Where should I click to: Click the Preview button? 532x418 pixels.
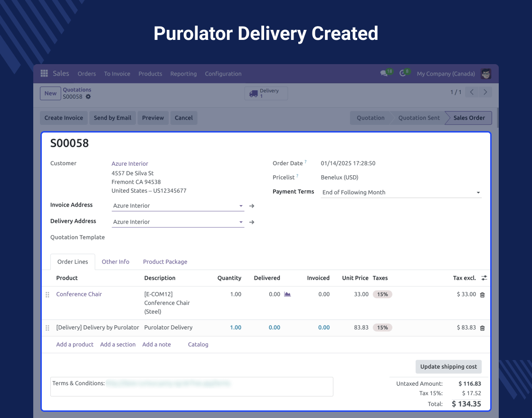tap(153, 118)
